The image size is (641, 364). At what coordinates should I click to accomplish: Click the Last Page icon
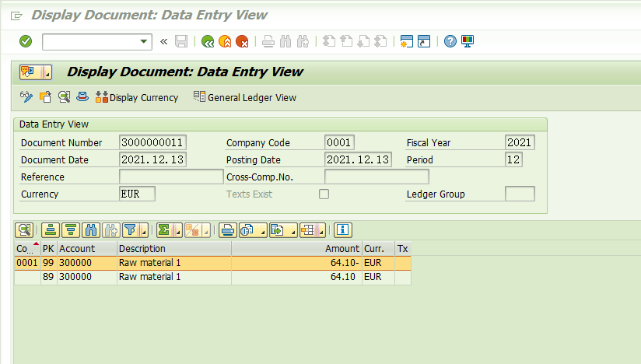point(380,41)
